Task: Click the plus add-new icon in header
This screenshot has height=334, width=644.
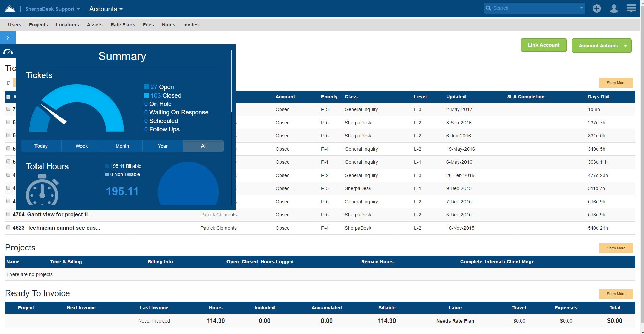Action: tap(597, 8)
